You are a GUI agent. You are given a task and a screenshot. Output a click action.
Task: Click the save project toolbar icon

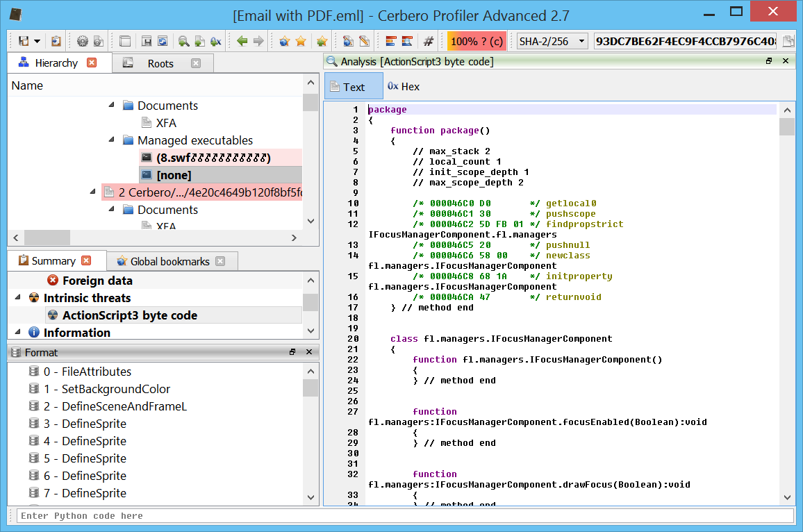[24, 41]
